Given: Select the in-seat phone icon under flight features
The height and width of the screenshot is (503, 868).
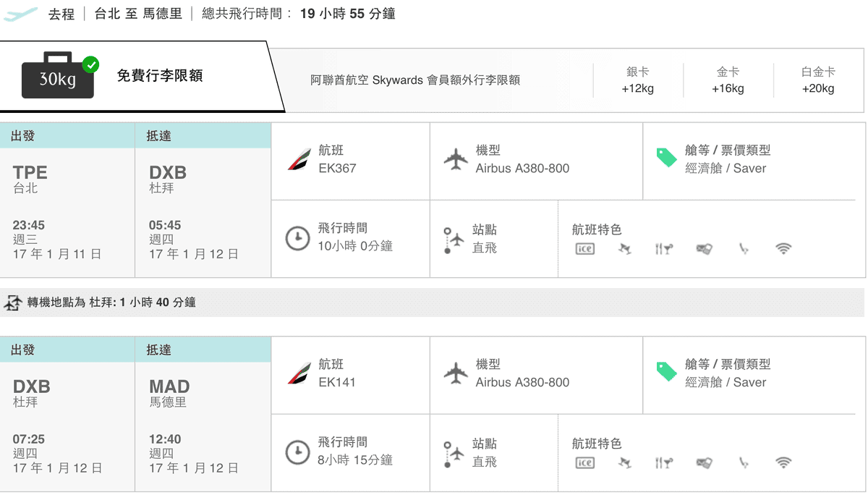Looking at the screenshot, I should 744,249.
